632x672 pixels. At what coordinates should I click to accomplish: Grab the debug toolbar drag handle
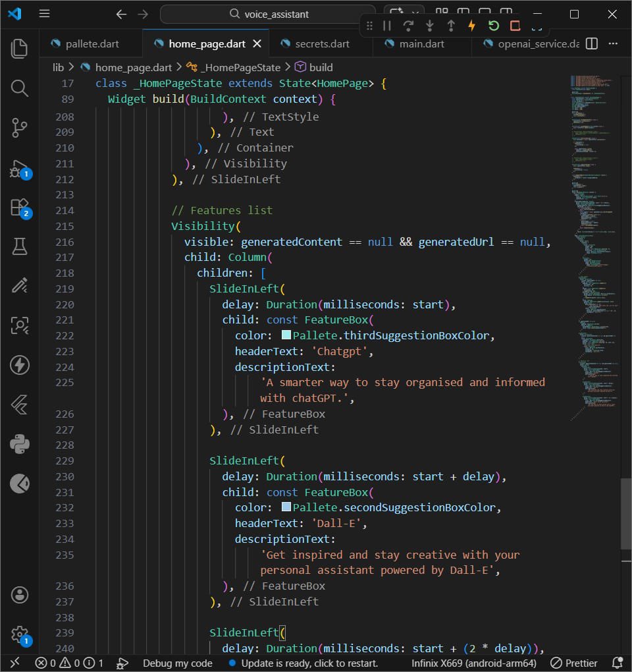click(x=369, y=26)
